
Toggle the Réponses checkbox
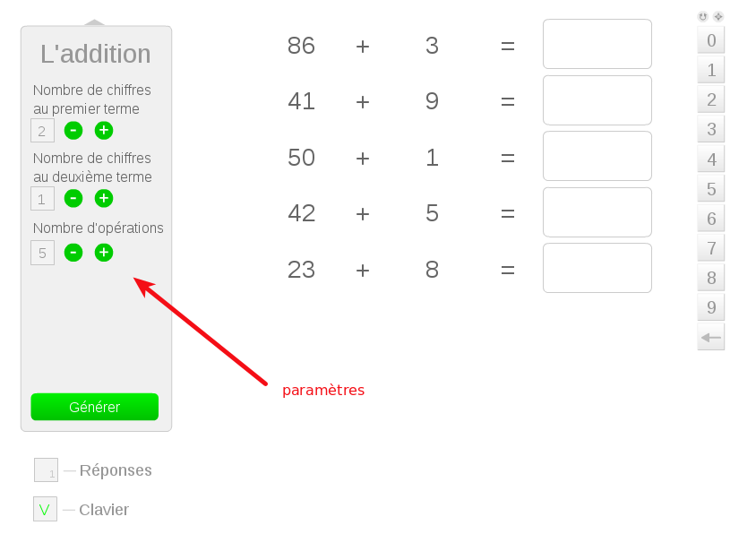pos(46,469)
